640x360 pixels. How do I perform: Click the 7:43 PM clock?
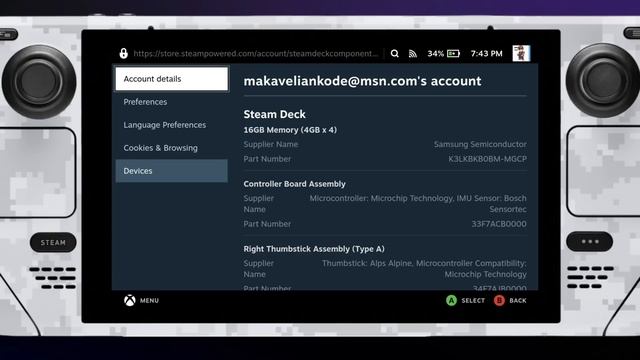(487, 53)
